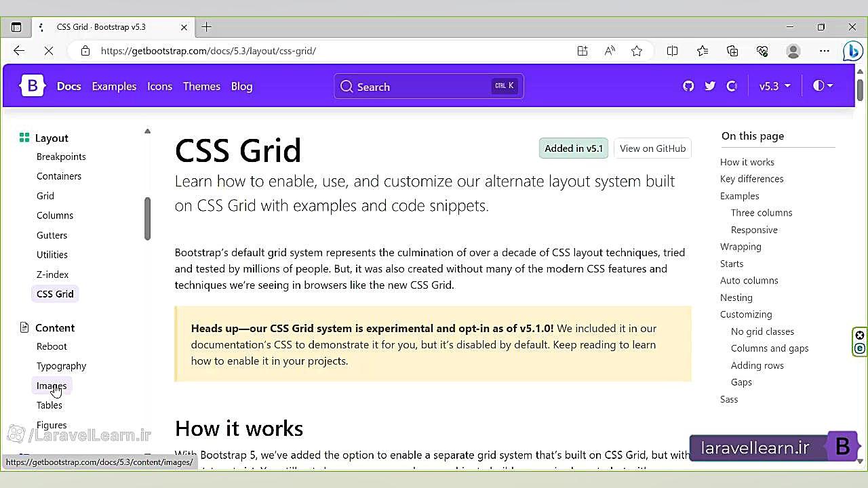
Task: Click the profile avatar icon
Action: click(x=793, y=51)
